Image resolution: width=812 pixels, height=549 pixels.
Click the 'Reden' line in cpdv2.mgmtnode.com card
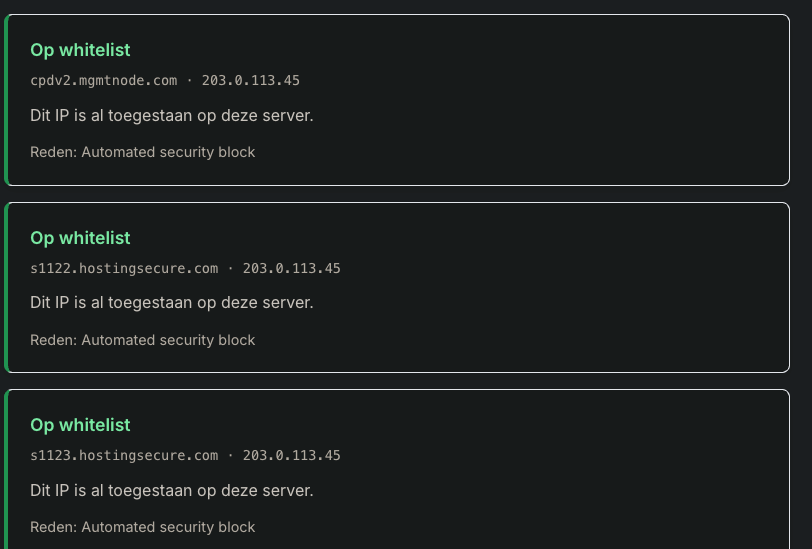click(x=142, y=152)
